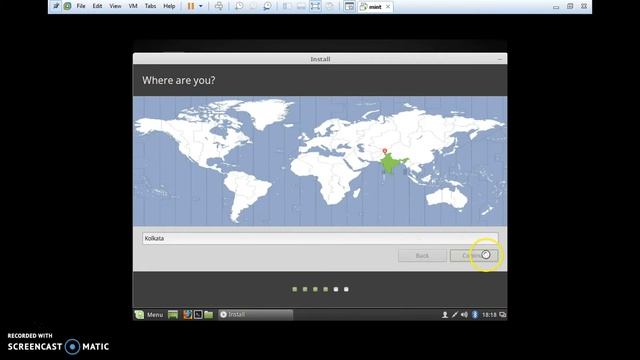Open the power options dropdown arrow beside pause
Image resolution: width=640 pixels, height=360 pixels.
[200, 6]
